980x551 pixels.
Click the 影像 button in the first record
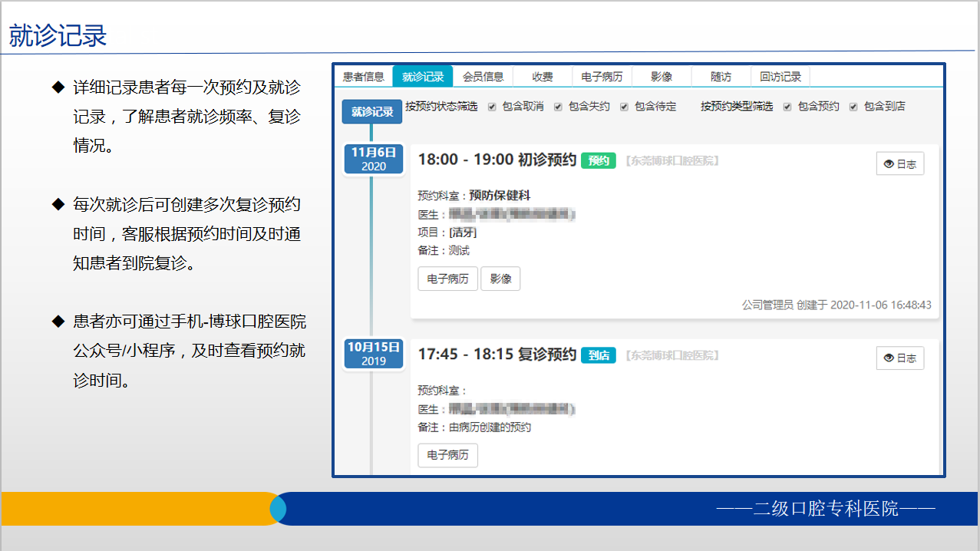(x=500, y=279)
